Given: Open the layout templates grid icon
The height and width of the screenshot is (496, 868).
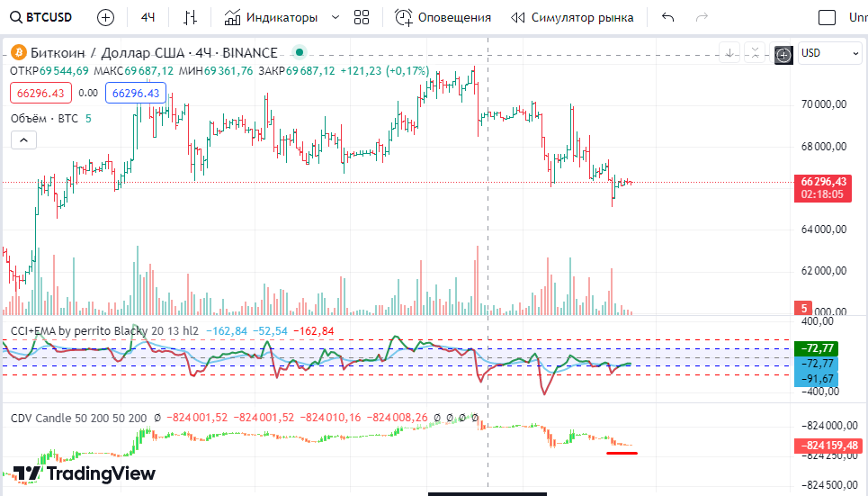Looking at the screenshot, I should pos(362,18).
